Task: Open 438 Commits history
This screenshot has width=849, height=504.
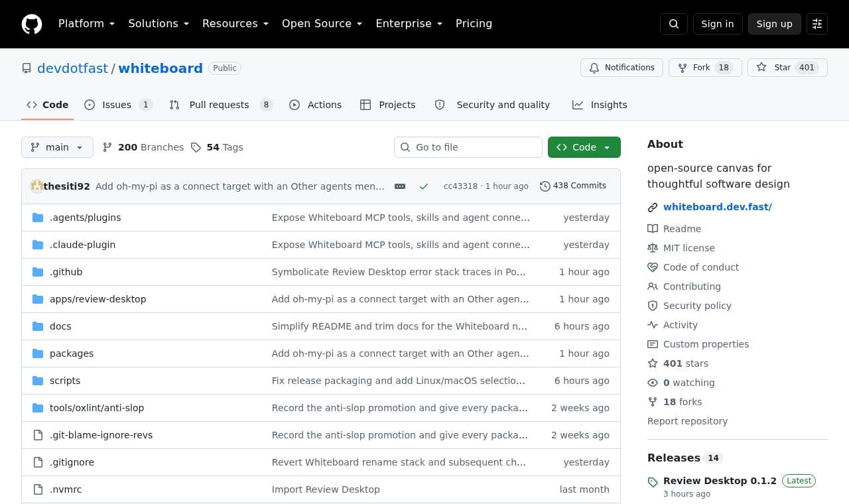Action: 573,186
